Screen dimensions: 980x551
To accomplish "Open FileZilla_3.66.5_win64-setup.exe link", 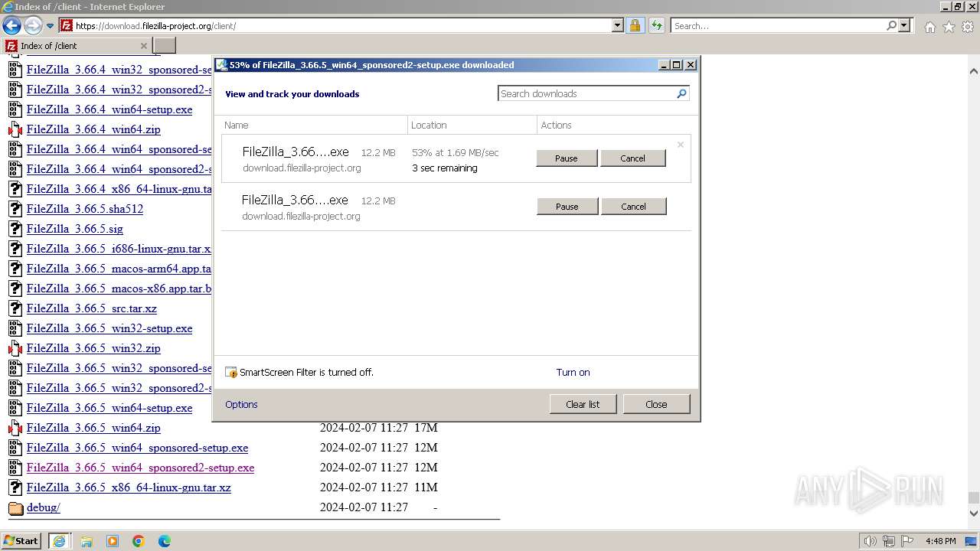I will [x=109, y=408].
